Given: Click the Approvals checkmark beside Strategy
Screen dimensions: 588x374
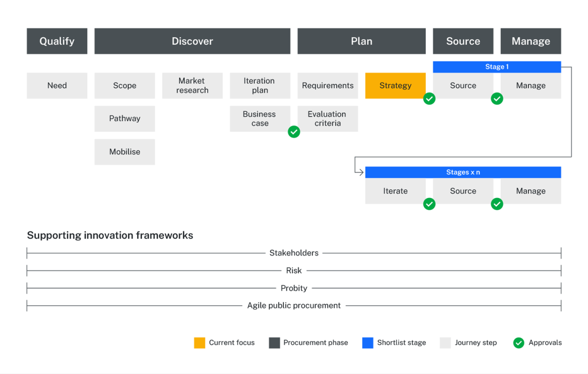Looking at the screenshot, I should (x=429, y=99).
